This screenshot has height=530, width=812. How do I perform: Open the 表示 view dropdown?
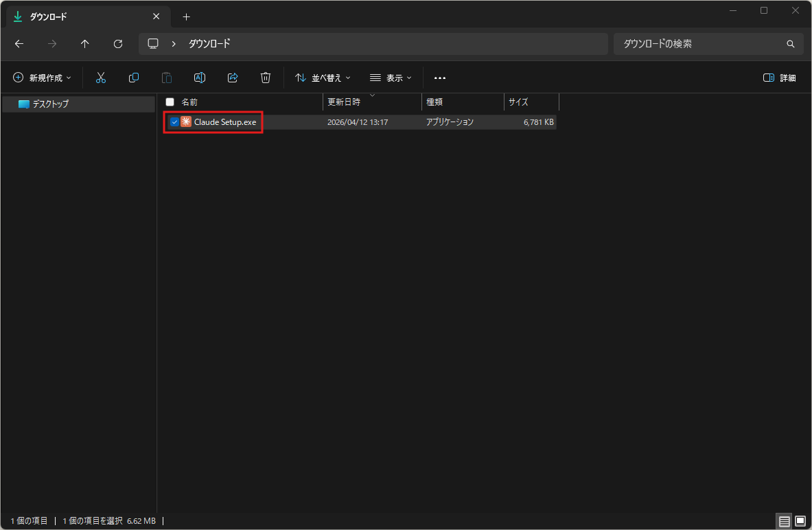tap(391, 78)
